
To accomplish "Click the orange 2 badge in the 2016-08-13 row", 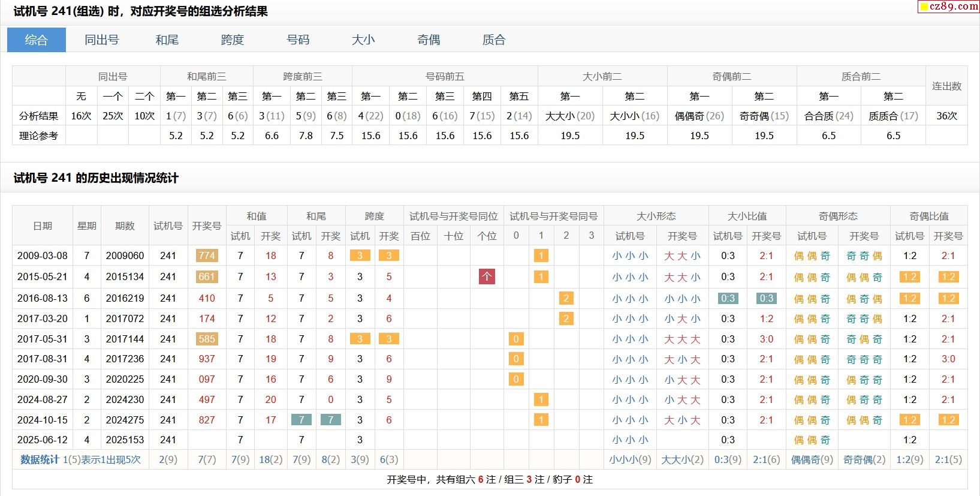I will pyautogui.click(x=566, y=298).
